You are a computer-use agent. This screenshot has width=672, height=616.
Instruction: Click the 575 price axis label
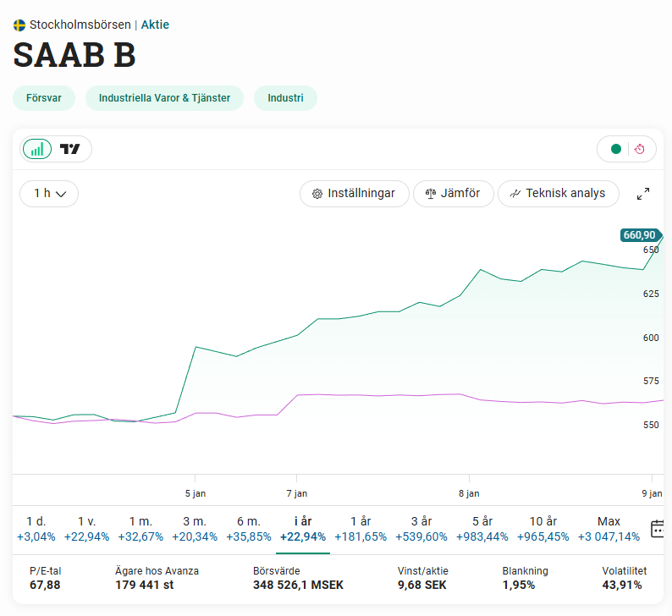(651, 382)
